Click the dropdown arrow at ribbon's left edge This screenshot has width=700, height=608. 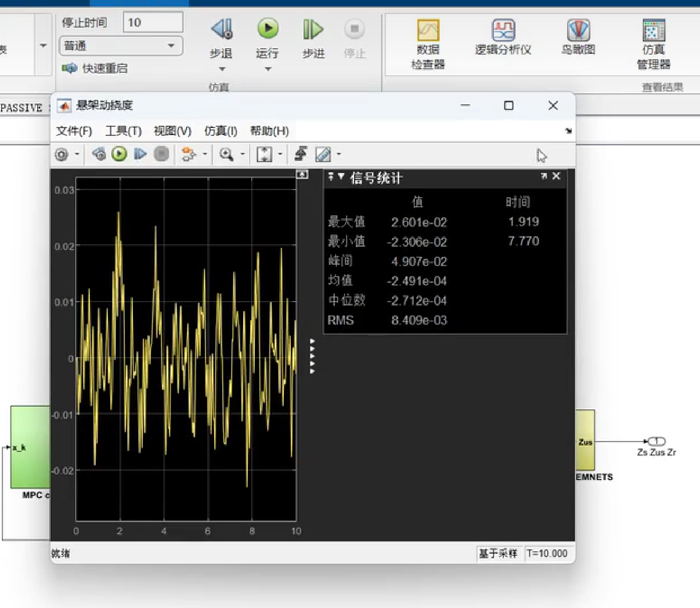click(43, 46)
